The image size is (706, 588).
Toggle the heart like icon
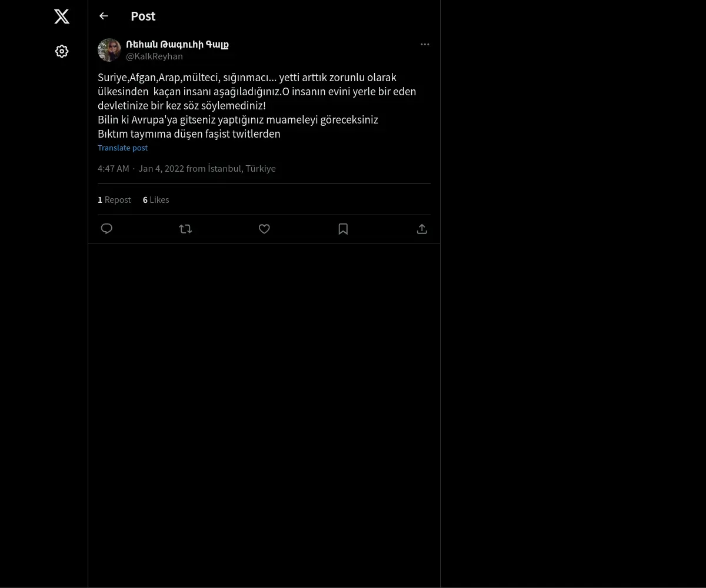264,229
